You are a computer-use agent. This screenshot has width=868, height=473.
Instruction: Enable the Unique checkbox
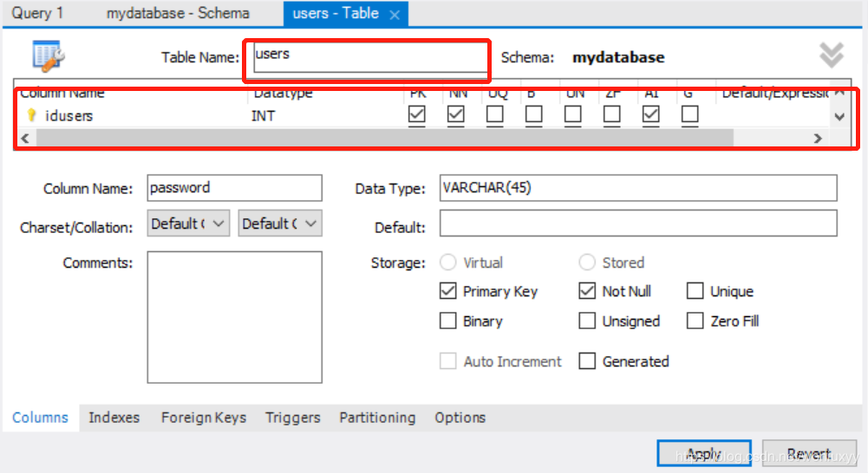695,291
